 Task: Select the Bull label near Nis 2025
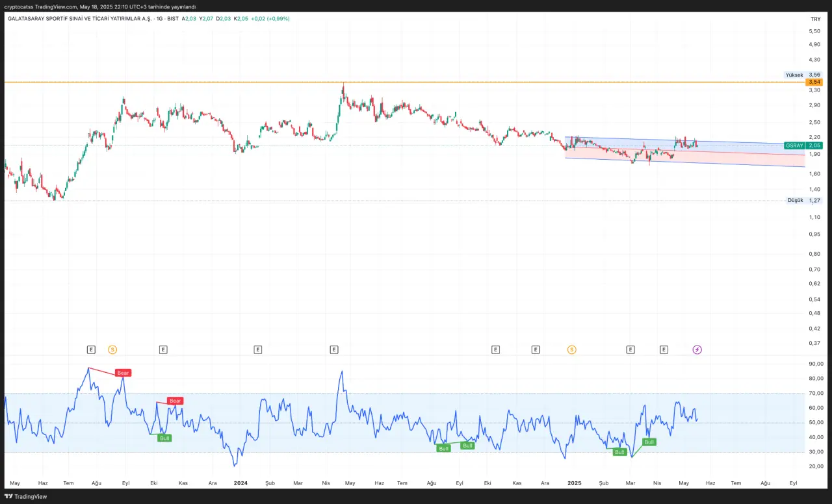(x=649, y=442)
